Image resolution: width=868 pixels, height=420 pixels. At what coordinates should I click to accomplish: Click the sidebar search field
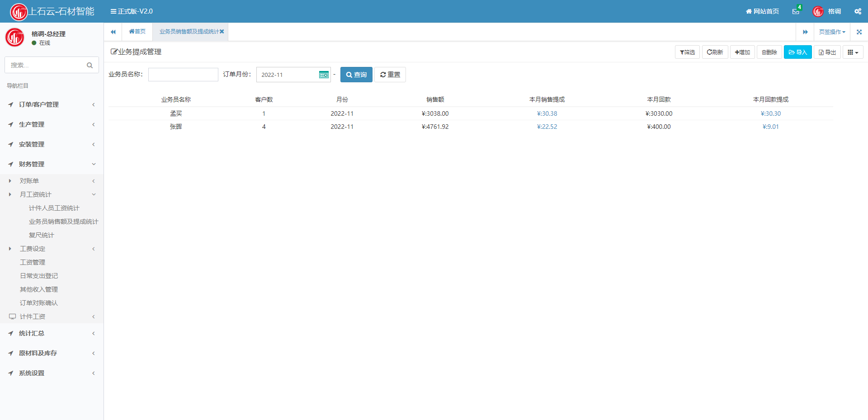(52, 65)
